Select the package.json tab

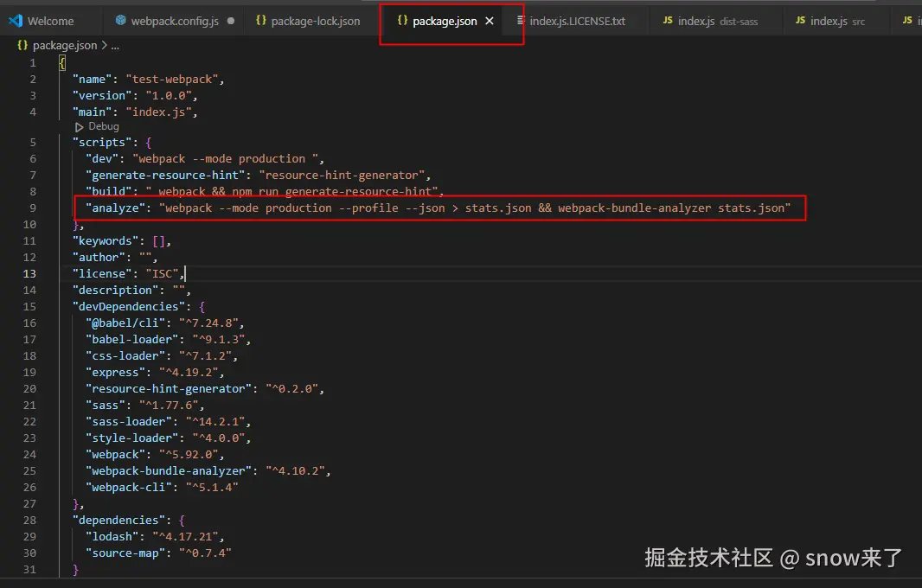click(445, 21)
